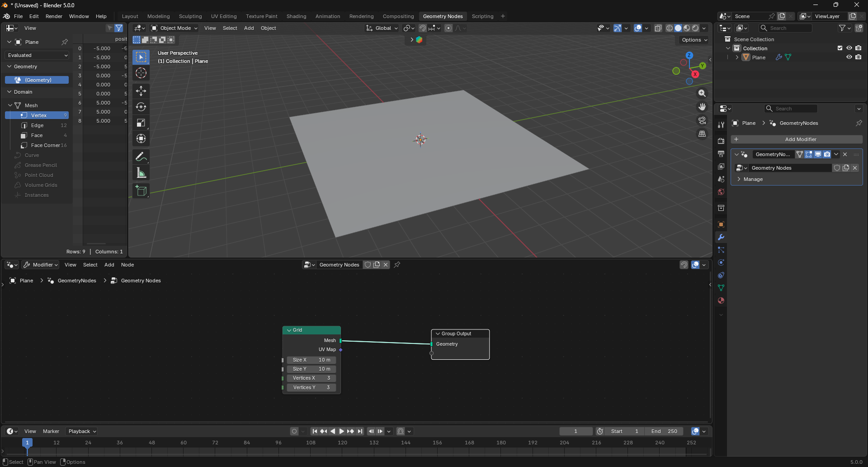868x467 pixels.
Task: Remove the GeometryNodes modifier with X
Action: click(845, 154)
